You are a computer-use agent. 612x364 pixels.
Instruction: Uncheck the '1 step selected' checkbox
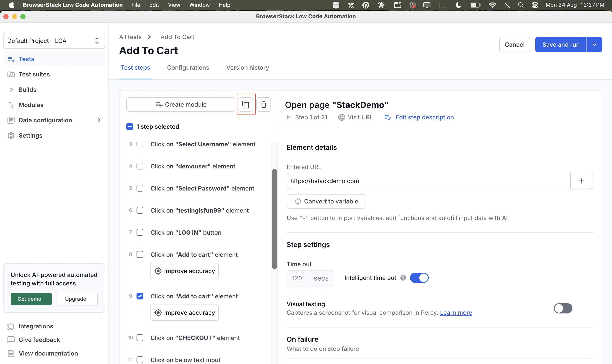pos(130,127)
